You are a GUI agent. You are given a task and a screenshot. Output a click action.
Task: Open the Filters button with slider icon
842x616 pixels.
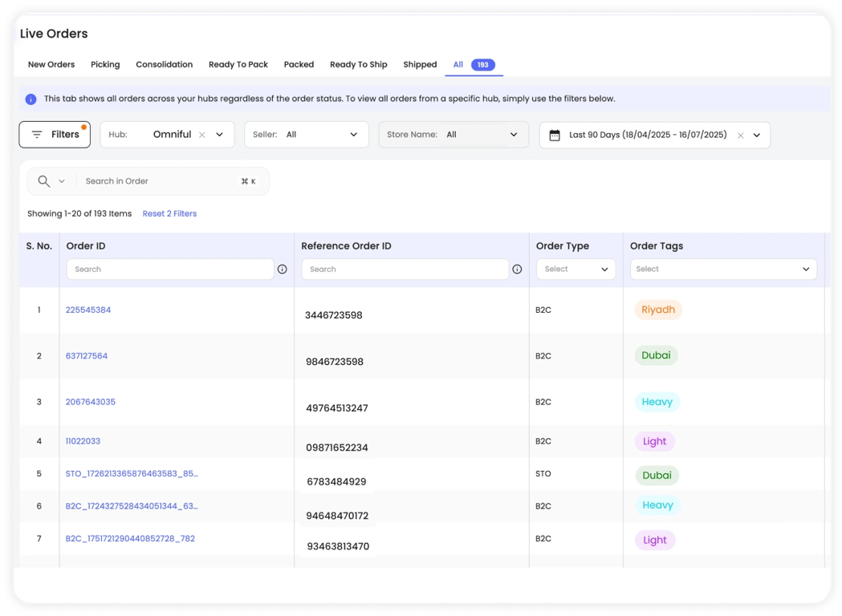55,135
